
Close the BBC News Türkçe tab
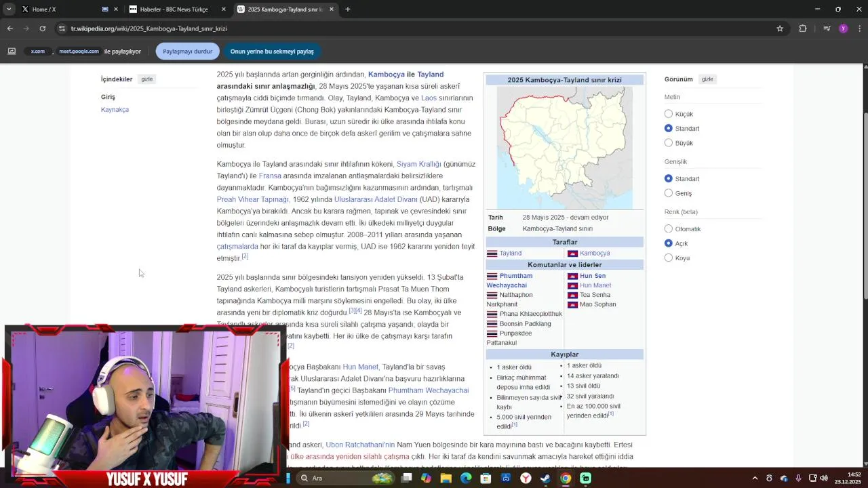pos(224,9)
